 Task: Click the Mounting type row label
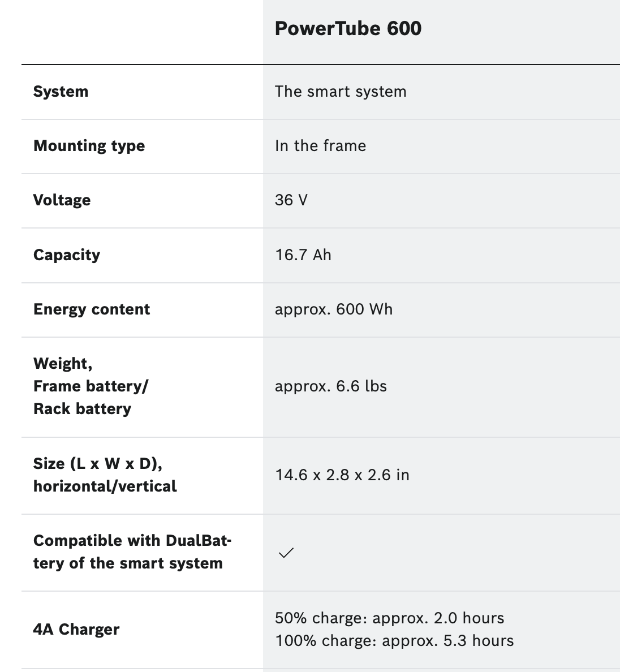89,146
